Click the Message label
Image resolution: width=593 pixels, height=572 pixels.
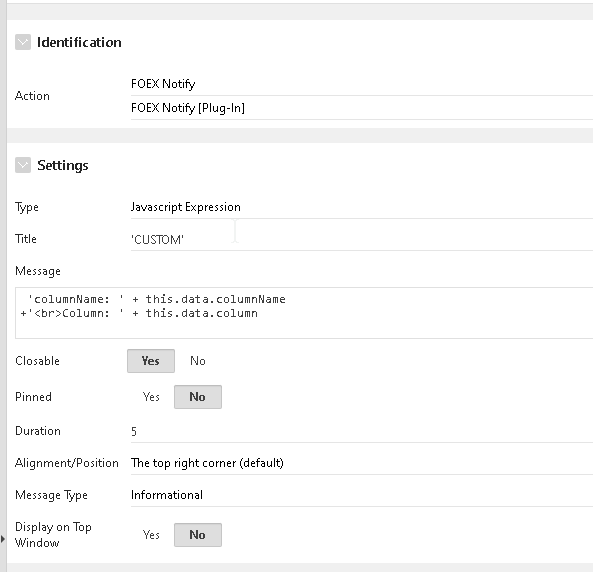pos(38,271)
